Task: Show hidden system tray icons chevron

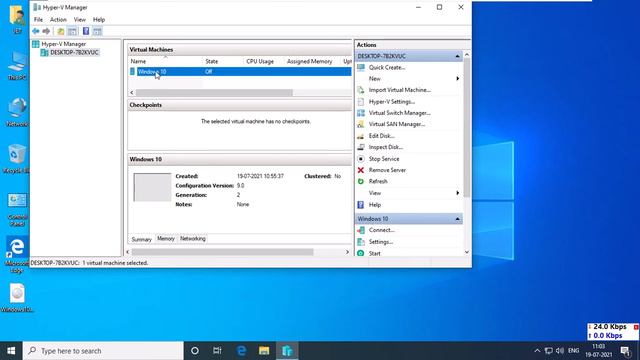Action: tap(537, 351)
